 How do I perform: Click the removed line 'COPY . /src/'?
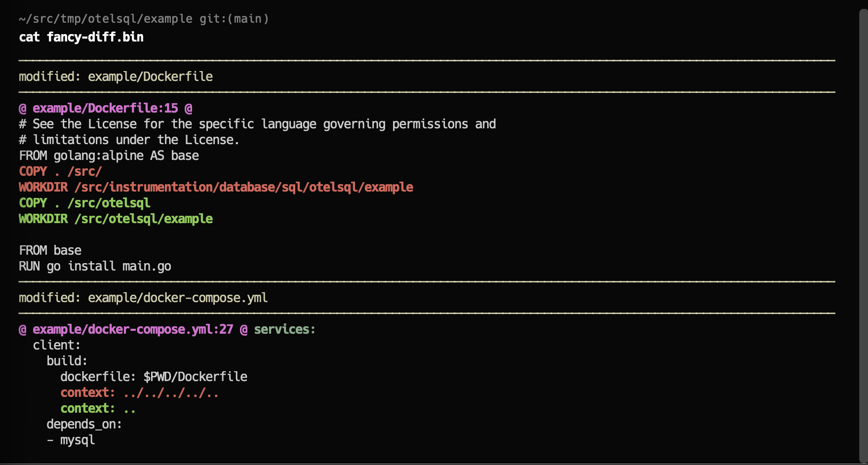click(x=60, y=171)
